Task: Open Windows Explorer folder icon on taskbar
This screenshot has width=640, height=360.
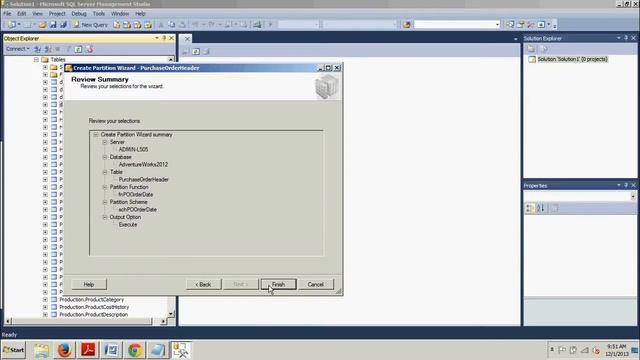Action: coord(41,350)
